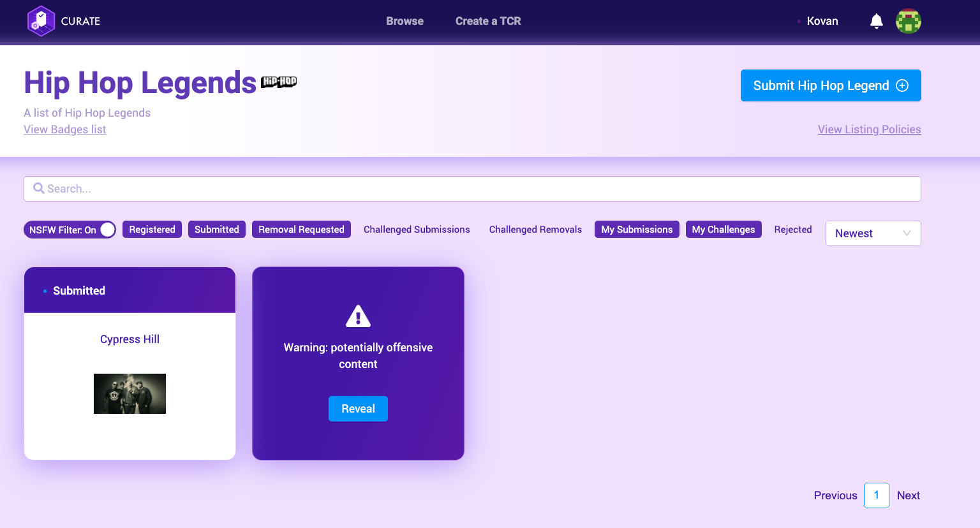Click the Hip Hop Legends title

tap(140, 83)
